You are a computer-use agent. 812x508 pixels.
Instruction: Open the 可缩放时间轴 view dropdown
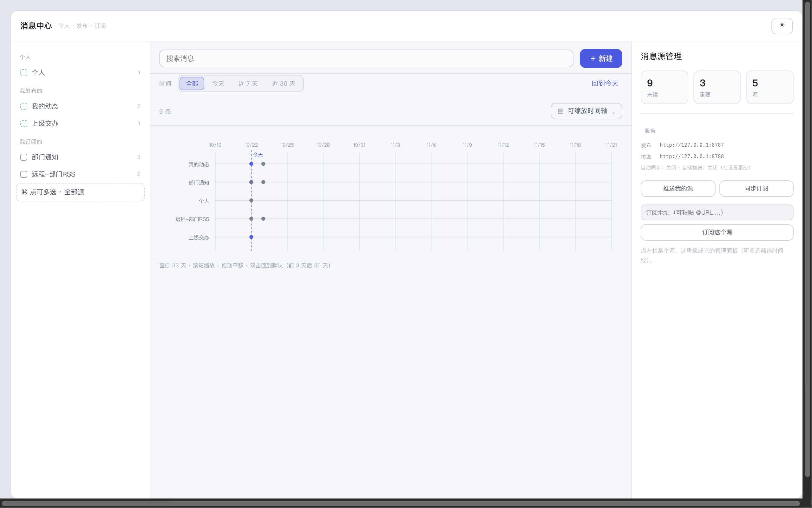[x=586, y=111]
